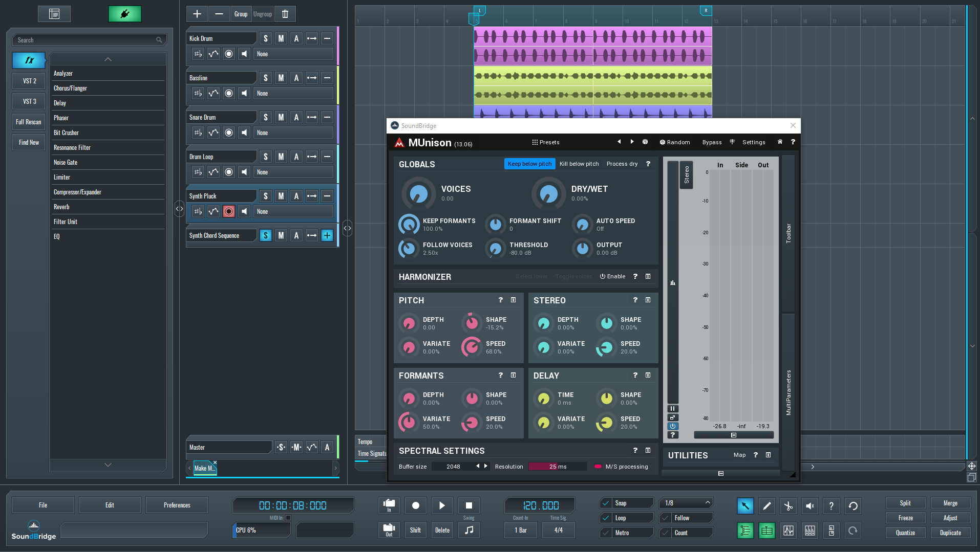The image size is (980, 552).
Task: Switch to the VST 2 tab
Action: (29, 81)
